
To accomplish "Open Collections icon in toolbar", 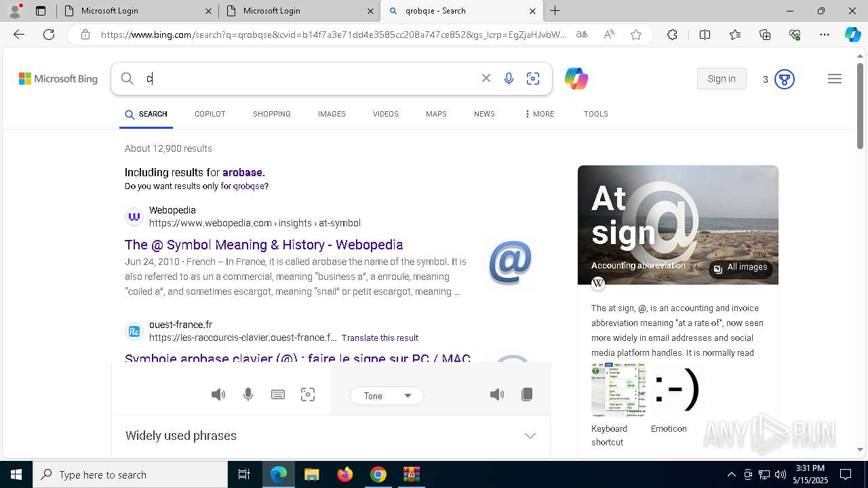I will pos(765,35).
